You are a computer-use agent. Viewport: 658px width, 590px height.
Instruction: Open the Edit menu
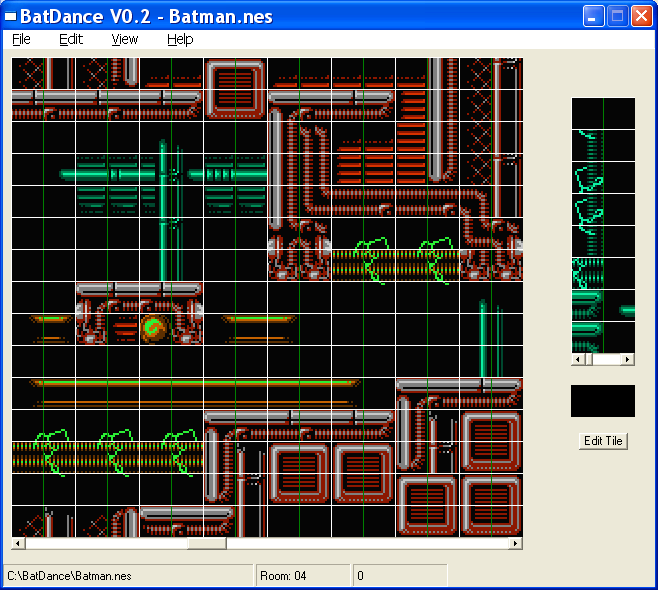[71, 39]
